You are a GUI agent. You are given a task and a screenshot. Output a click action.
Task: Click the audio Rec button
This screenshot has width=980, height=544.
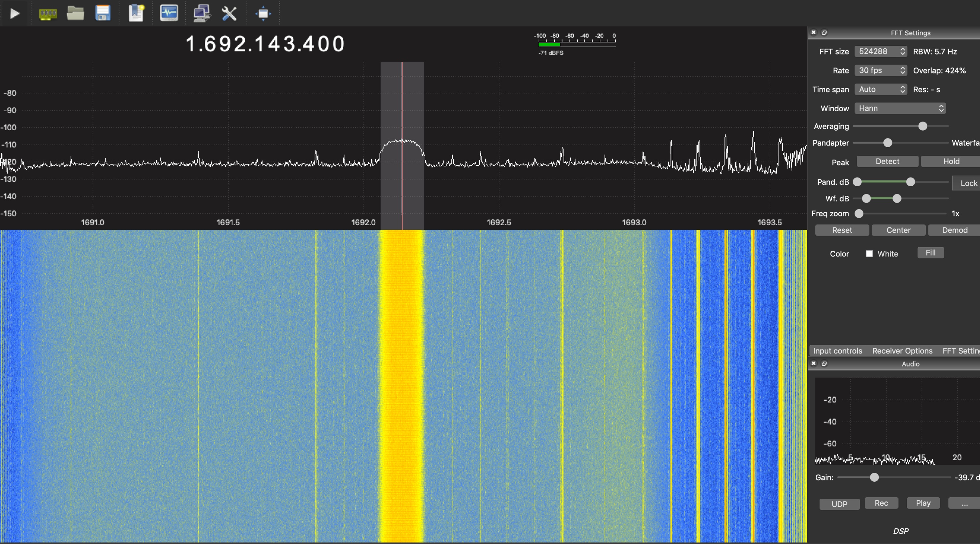pyautogui.click(x=881, y=503)
